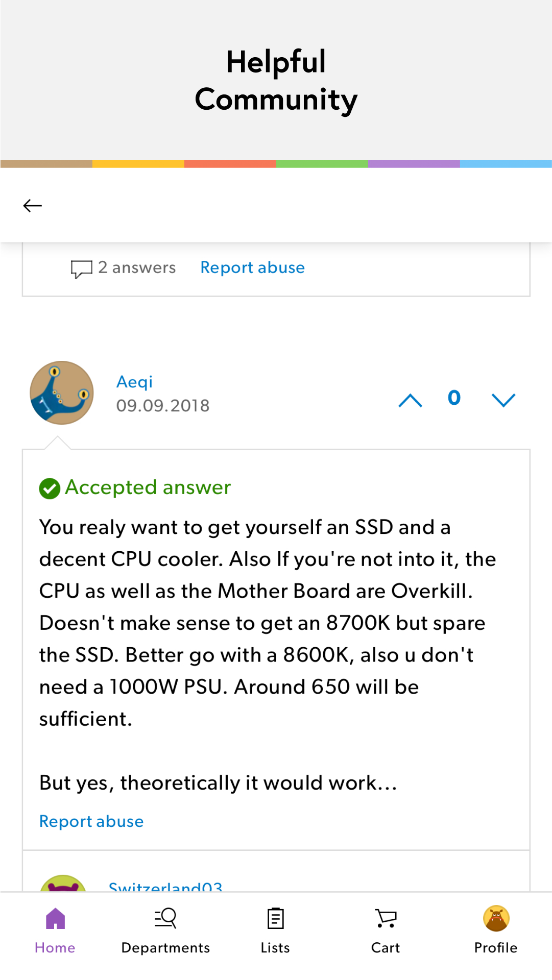The height and width of the screenshot is (980, 552).
Task: Open the shopping Cart icon
Action: point(386,919)
